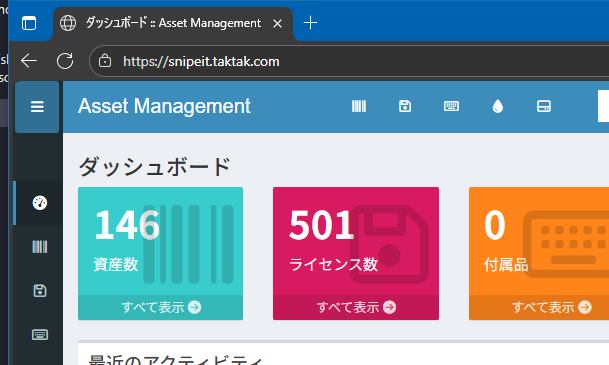
Task: Open Licenses floppy disk icon in sidebar
Action: (x=40, y=291)
